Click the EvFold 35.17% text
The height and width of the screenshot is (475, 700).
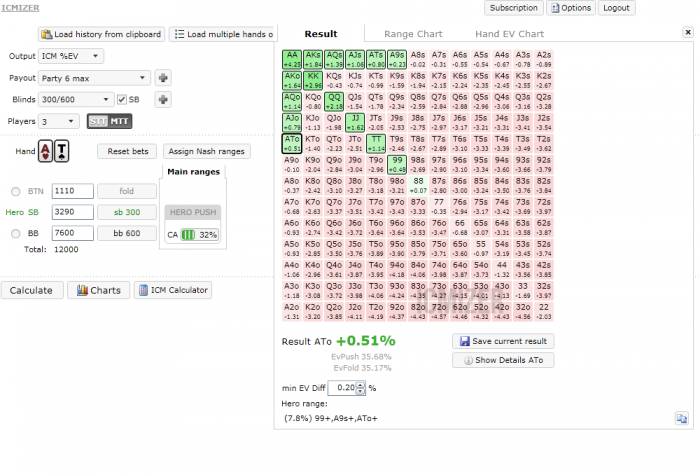pyautogui.click(x=362, y=368)
